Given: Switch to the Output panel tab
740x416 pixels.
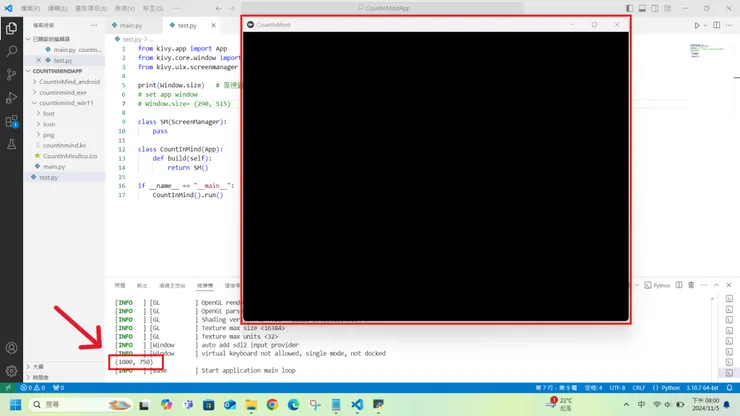Looking at the screenshot, I should (x=142, y=285).
